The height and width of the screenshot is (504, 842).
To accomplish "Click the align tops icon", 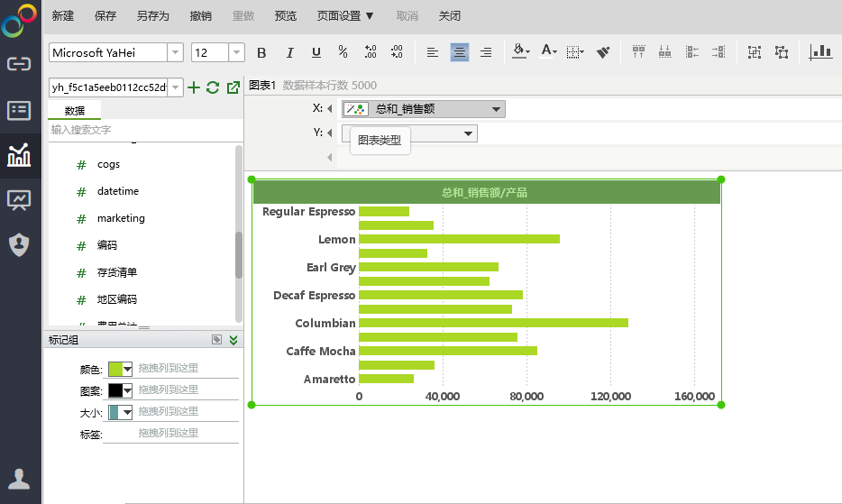I will [x=638, y=52].
